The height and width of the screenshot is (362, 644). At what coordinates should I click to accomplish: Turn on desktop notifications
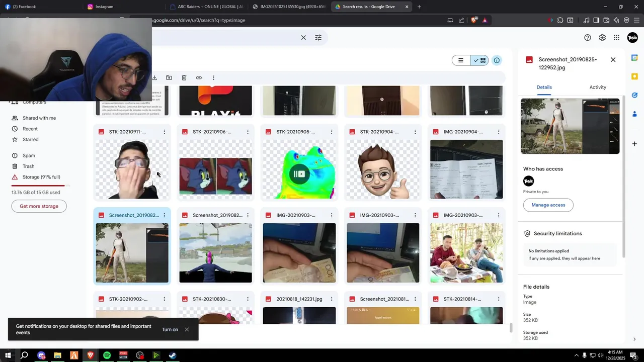click(x=170, y=330)
